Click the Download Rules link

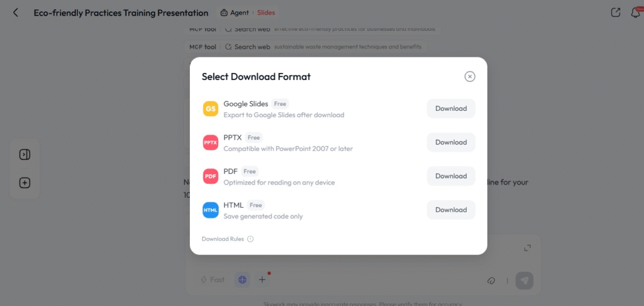[x=223, y=239]
